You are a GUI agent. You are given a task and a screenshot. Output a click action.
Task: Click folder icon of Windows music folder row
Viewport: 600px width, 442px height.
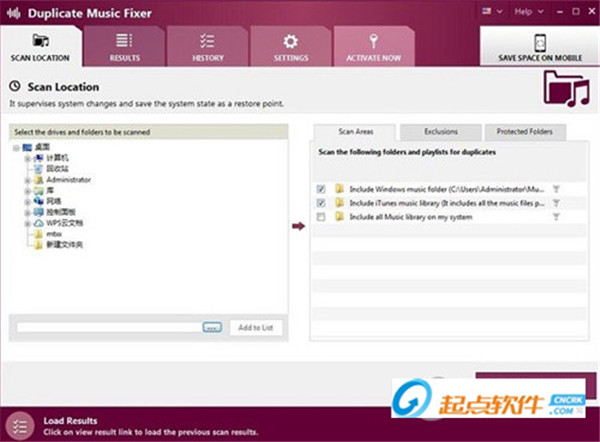(x=339, y=189)
